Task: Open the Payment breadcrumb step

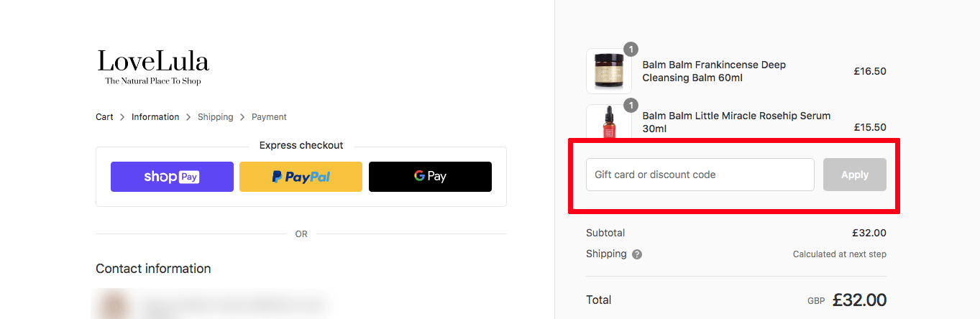Action: [x=269, y=117]
